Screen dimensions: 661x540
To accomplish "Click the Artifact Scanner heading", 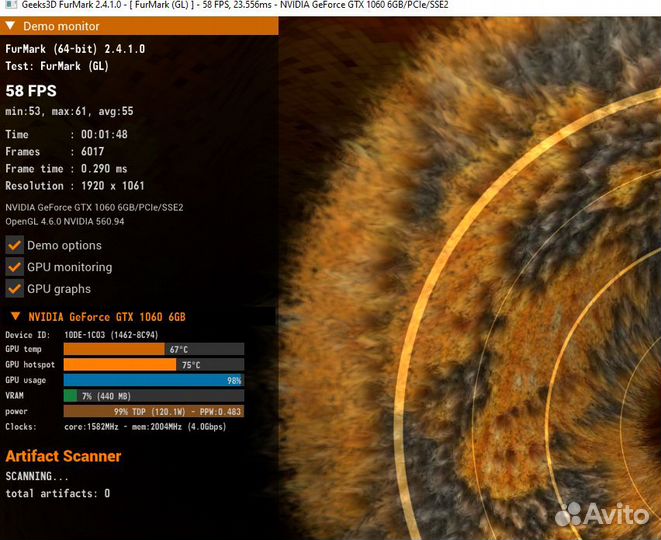I will coord(63,456).
